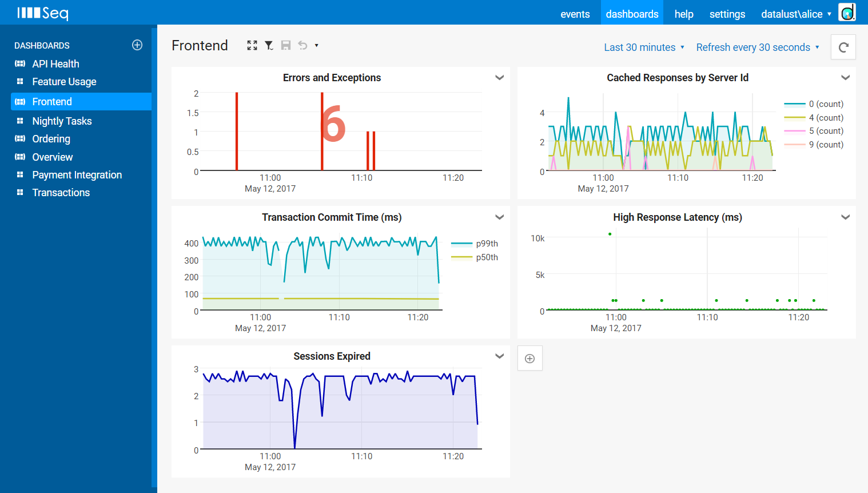The image size is (868, 493).
Task: Toggle the p50th legend series
Action: click(475, 257)
